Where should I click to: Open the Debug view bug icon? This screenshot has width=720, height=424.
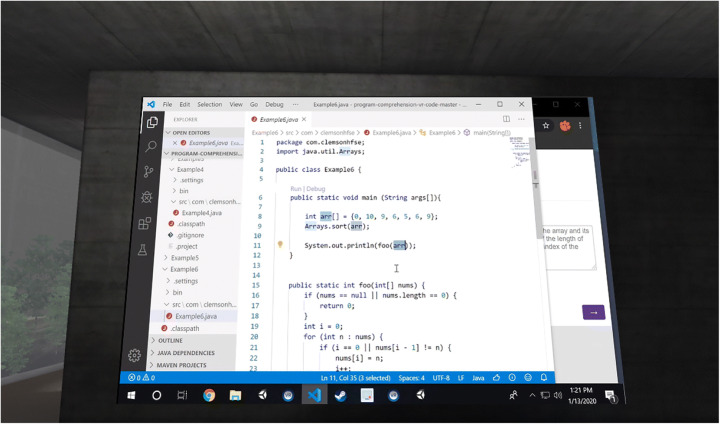146,197
